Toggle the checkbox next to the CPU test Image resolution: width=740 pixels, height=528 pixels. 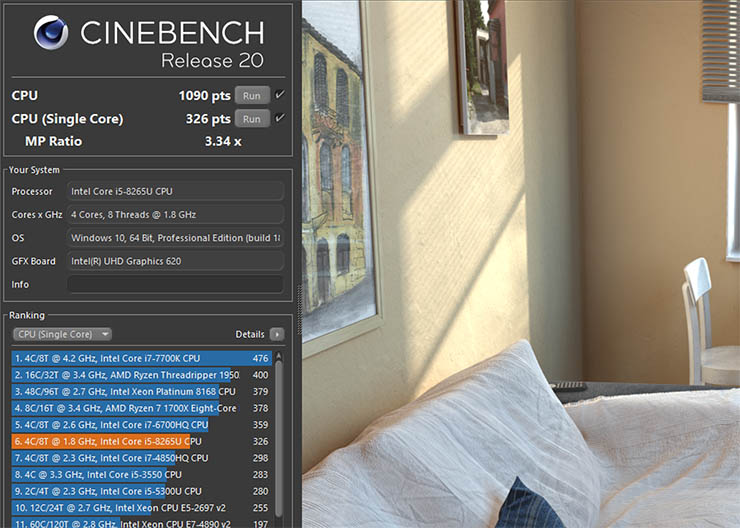click(280, 96)
